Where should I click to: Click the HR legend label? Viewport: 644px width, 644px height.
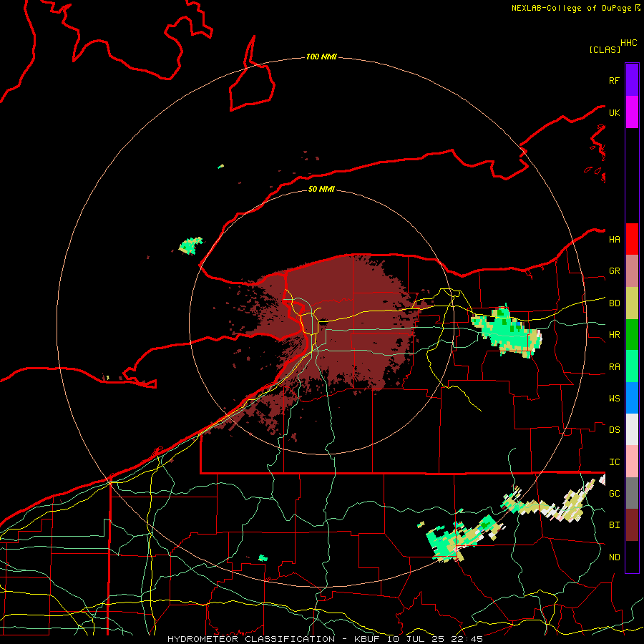tap(614, 335)
